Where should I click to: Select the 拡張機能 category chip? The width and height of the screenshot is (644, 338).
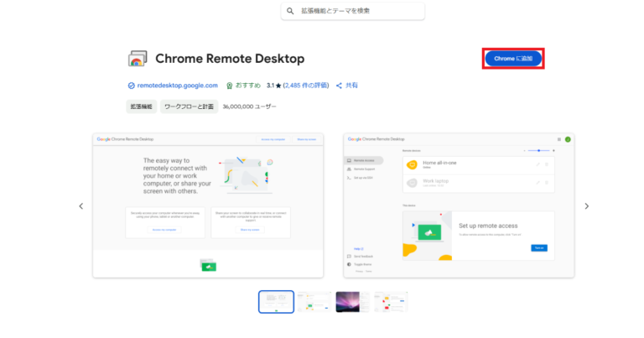(x=140, y=107)
